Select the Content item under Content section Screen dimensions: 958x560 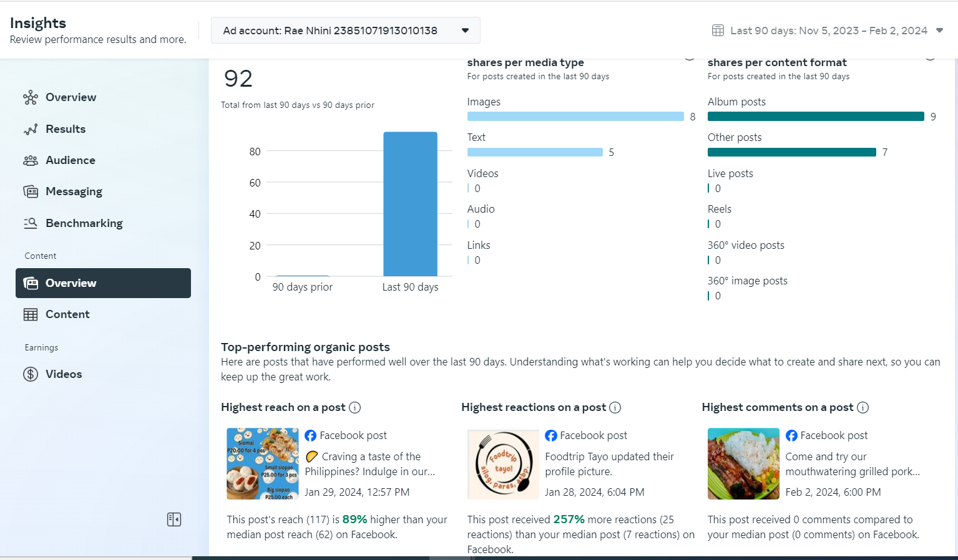[x=67, y=314]
